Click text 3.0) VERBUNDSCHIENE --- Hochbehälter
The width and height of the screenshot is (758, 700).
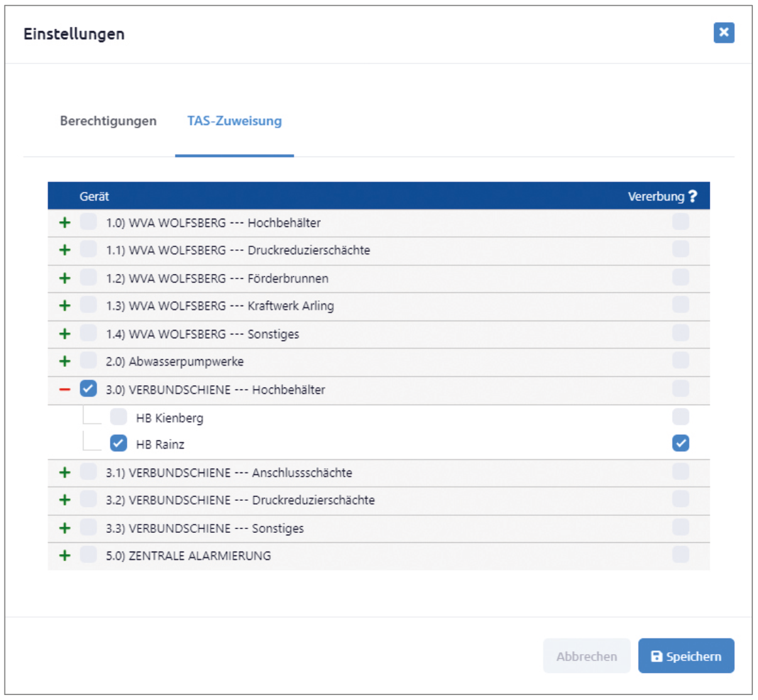[x=216, y=390]
